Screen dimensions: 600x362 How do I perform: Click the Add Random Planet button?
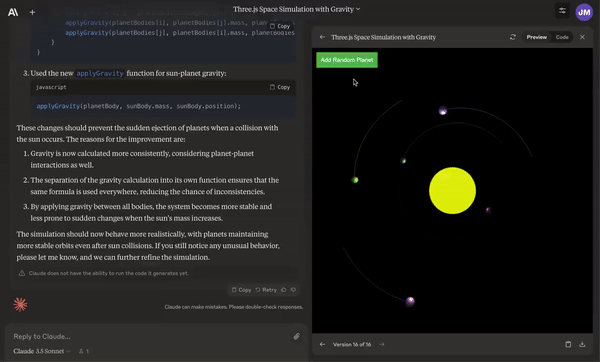click(347, 60)
